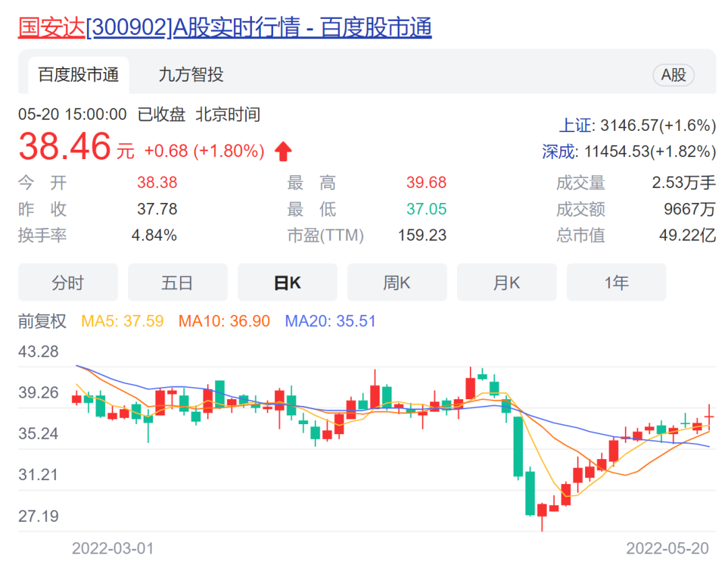Viewport: 728px width, 565px height.
Task: Click the orange MA10 legend value
Action: point(224,321)
